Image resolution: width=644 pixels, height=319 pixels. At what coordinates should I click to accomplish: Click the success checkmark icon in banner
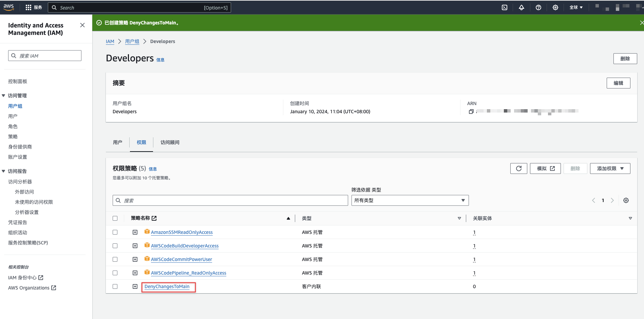click(x=99, y=23)
